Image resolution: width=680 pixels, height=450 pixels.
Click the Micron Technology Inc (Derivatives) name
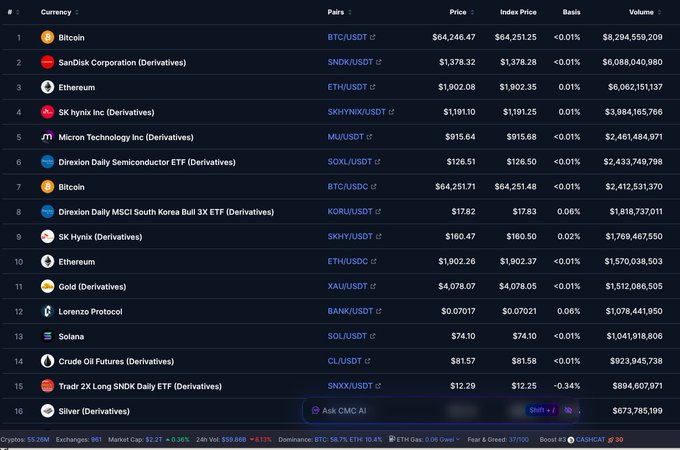[x=126, y=137]
